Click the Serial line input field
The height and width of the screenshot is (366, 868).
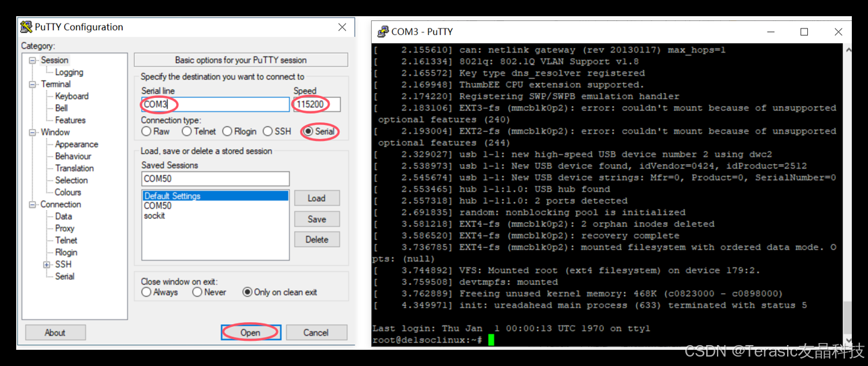pos(215,105)
